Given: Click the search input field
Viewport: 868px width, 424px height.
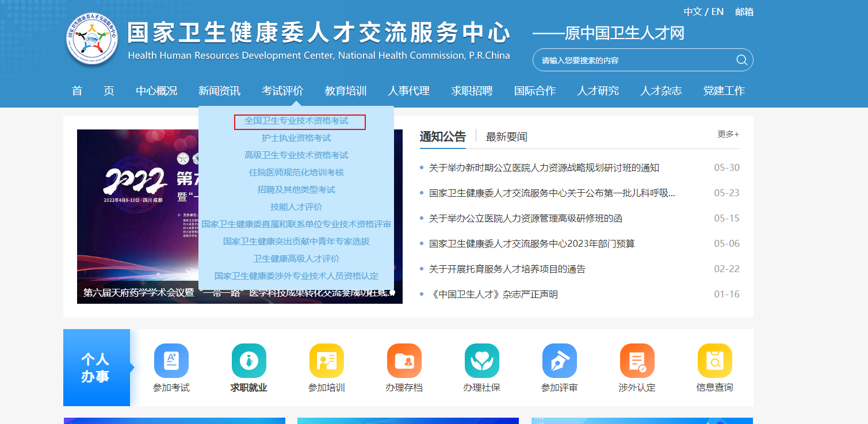Looking at the screenshot, I should point(633,60).
